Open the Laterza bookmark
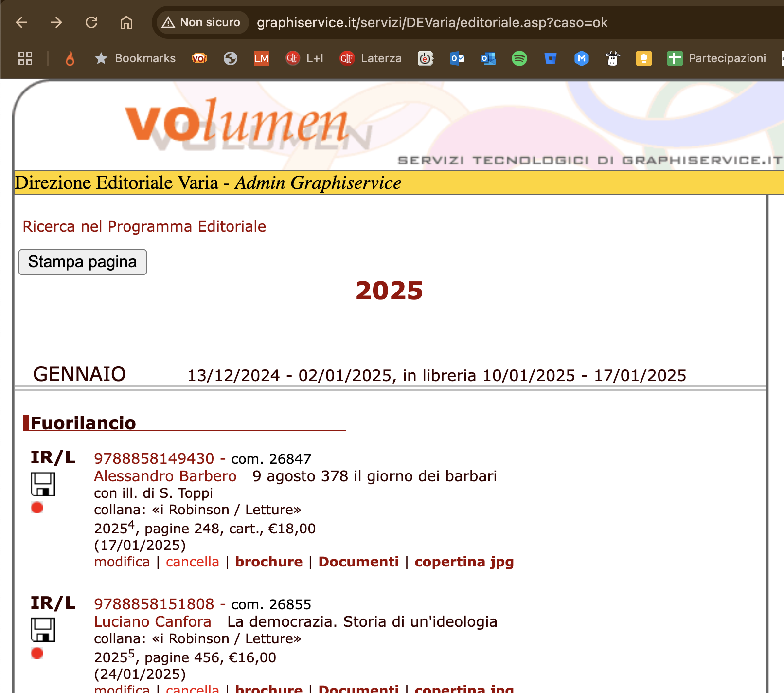The image size is (784, 693). [x=371, y=58]
